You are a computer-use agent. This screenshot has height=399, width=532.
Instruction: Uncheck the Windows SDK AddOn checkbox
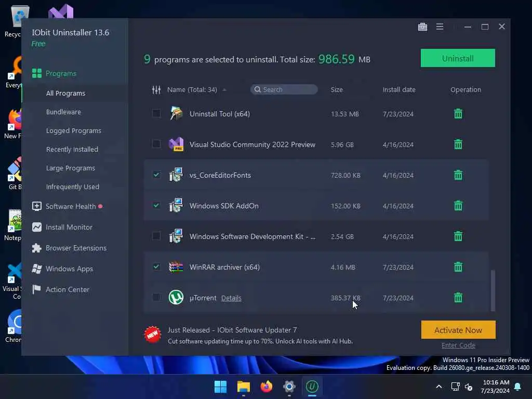point(156,205)
